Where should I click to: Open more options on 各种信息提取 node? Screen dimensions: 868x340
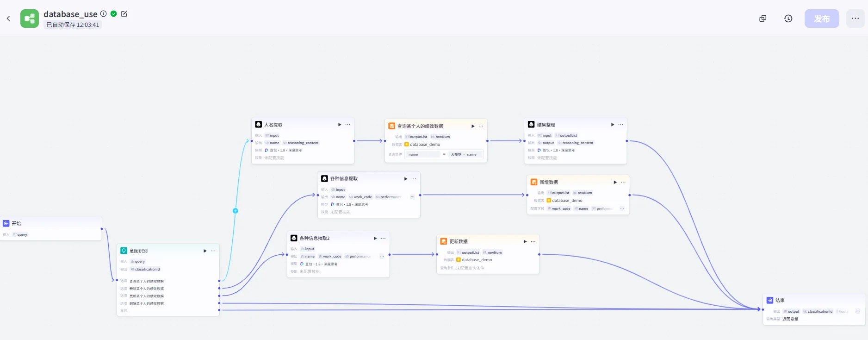click(x=414, y=179)
